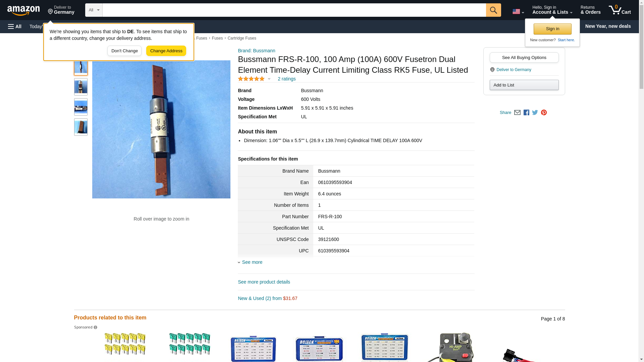This screenshot has height=362, width=644.
Task: Click the Don't Change button
Action: pos(124,51)
